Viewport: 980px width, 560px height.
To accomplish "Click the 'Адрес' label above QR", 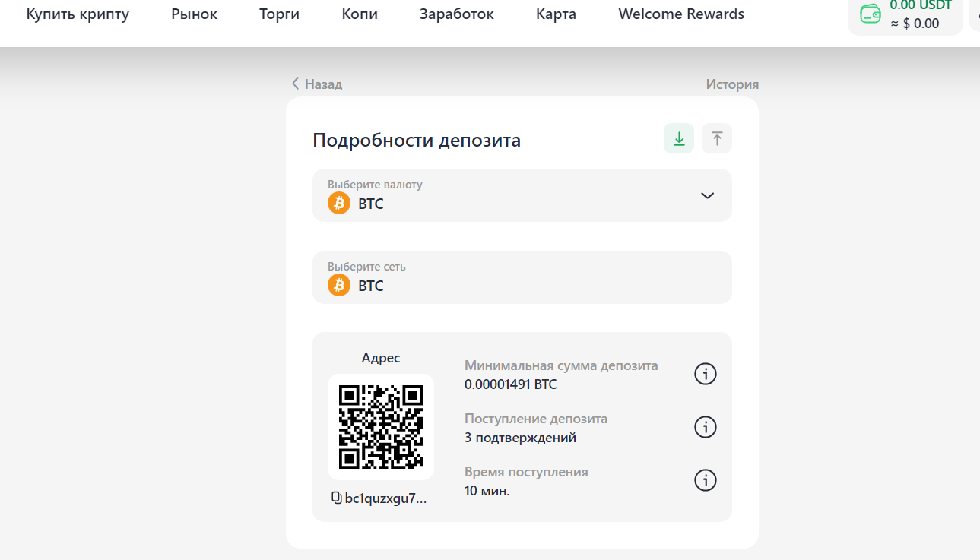I will tap(381, 358).
